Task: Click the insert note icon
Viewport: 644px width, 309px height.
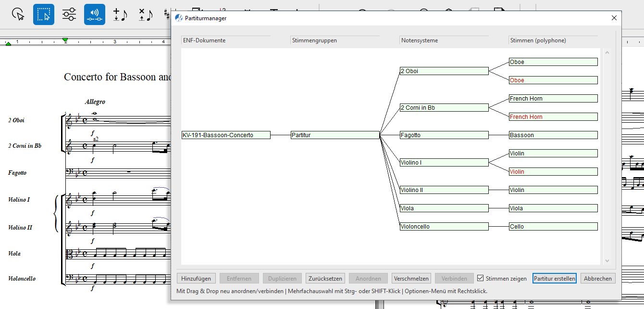Action: 120,14
